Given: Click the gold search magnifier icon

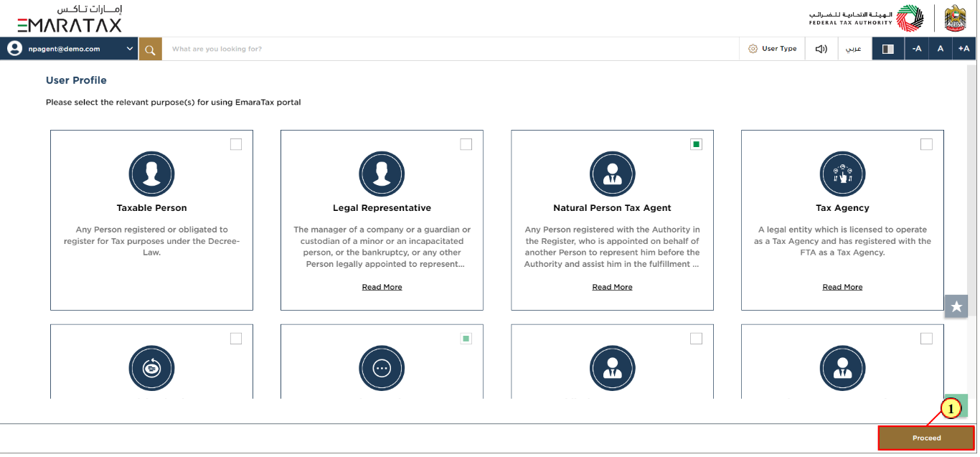Looking at the screenshot, I should pyautogui.click(x=150, y=49).
